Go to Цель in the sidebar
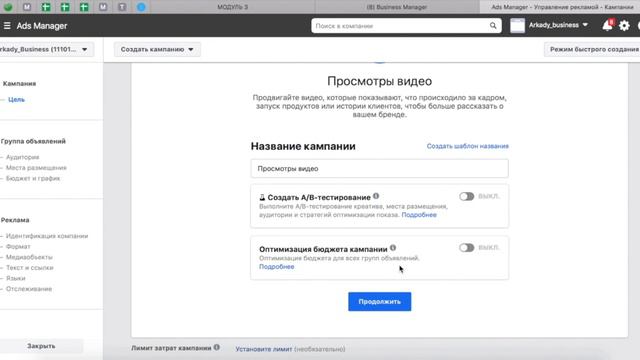The height and width of the screenshot is (360, 640). point(16,100)
